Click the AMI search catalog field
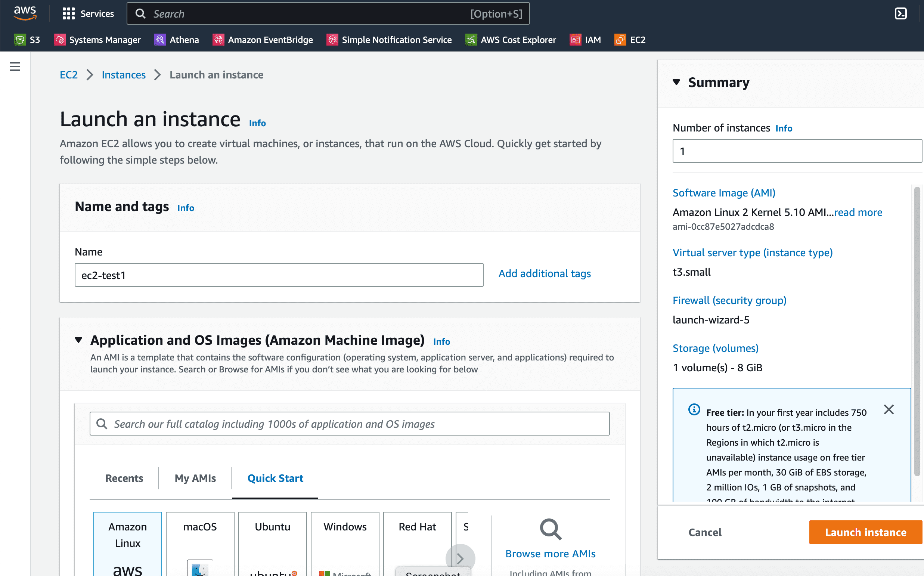Screen dimensions: 924x576 click(x=350, y=423)
